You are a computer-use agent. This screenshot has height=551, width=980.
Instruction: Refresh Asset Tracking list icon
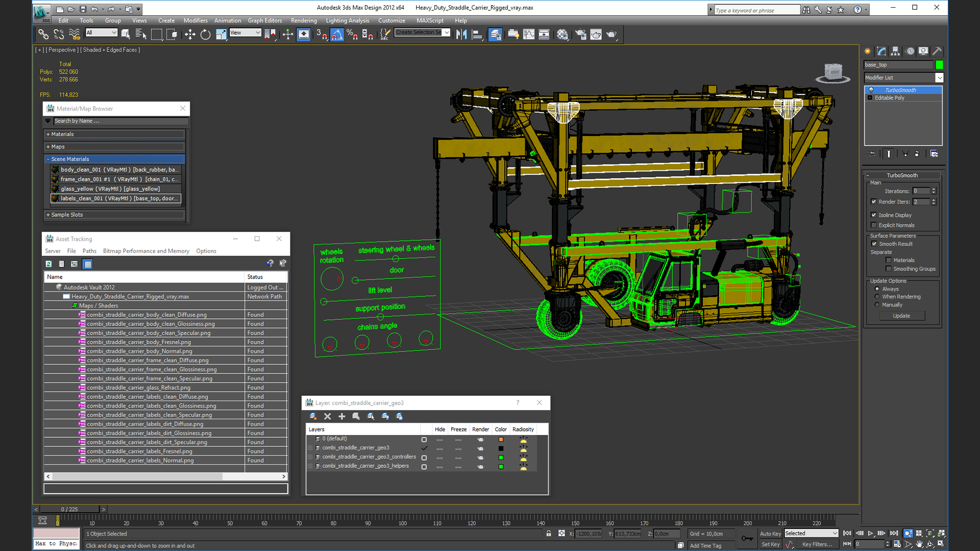pyautogui.click(x=48, y=264)
